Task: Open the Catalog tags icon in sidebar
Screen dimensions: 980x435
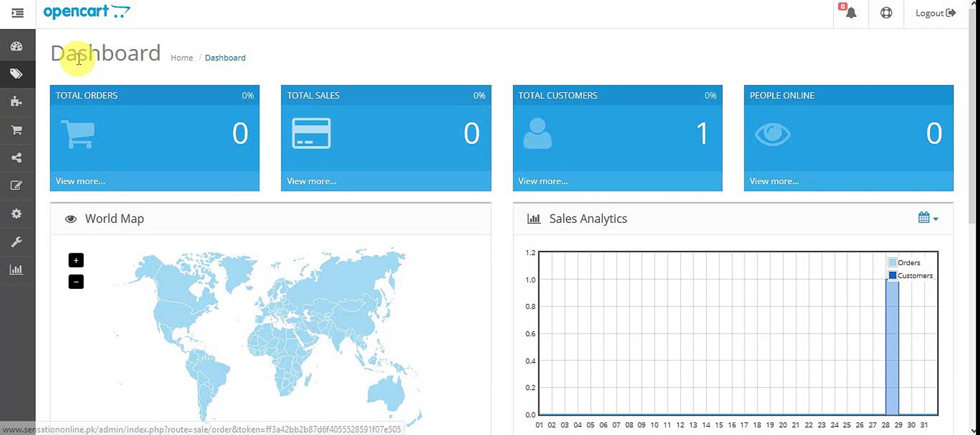Action: pos(17,74)
